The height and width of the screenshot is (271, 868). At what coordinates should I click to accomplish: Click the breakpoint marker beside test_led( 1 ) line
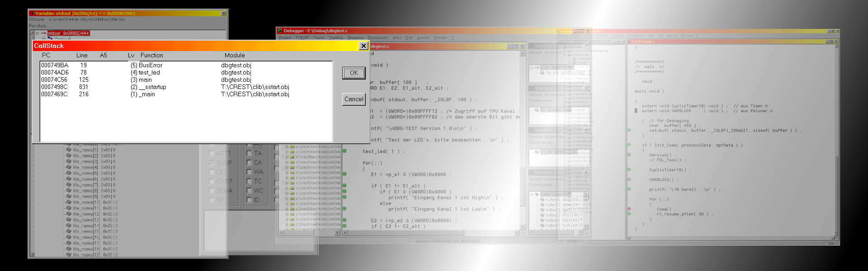click(344, 151)
